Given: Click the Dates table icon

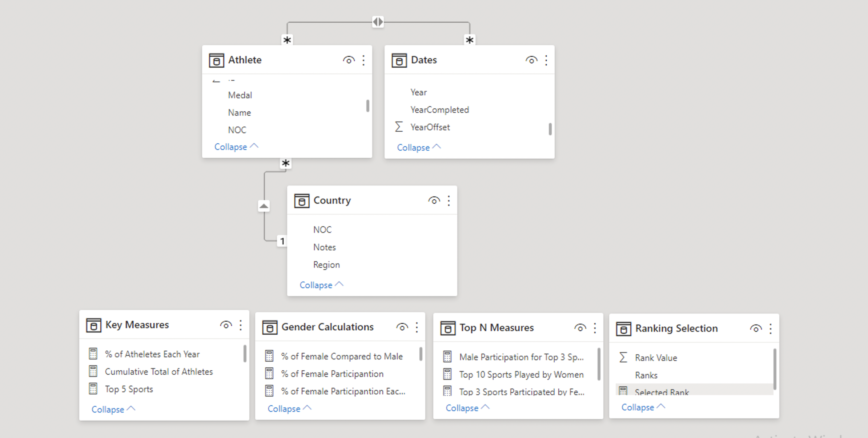Looking at the screenshot, I should pyautogui.click(x=399, y=60).
